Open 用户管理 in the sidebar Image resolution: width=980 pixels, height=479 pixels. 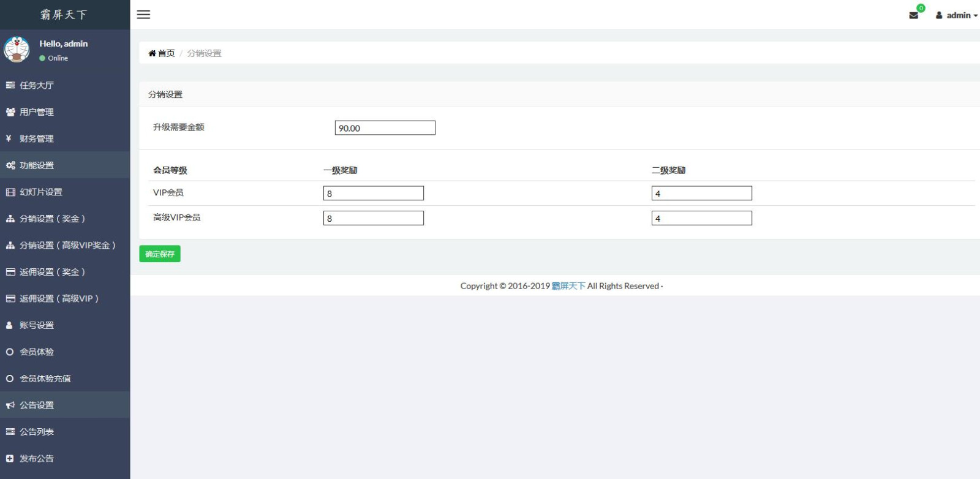37,112
